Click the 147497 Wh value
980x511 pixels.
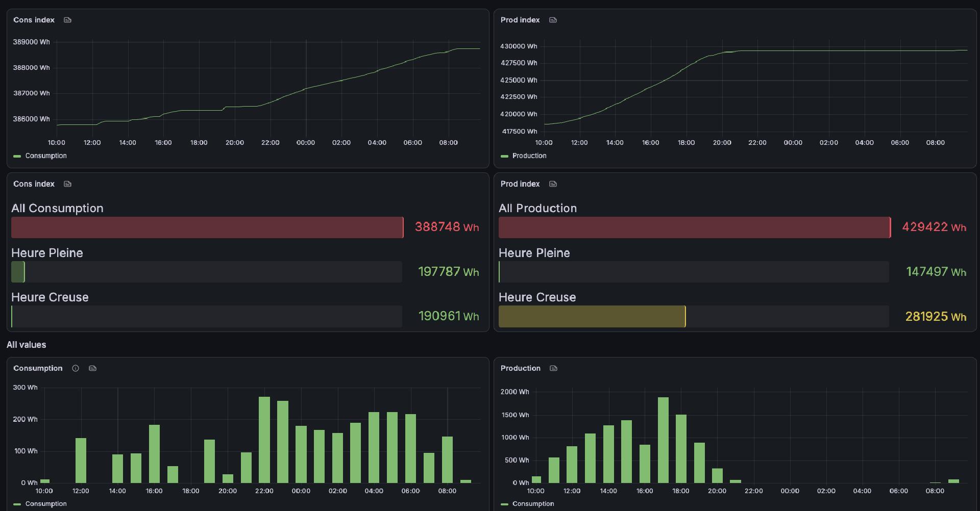[936, 272]
